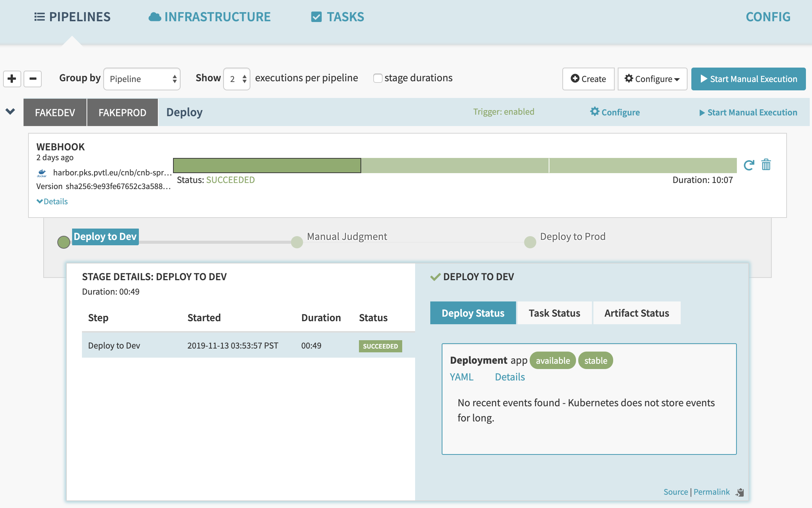Open the Show executions count selector
Image resolution: width=812 pixels, height=508 pixels.
click(x=237, y=79)
